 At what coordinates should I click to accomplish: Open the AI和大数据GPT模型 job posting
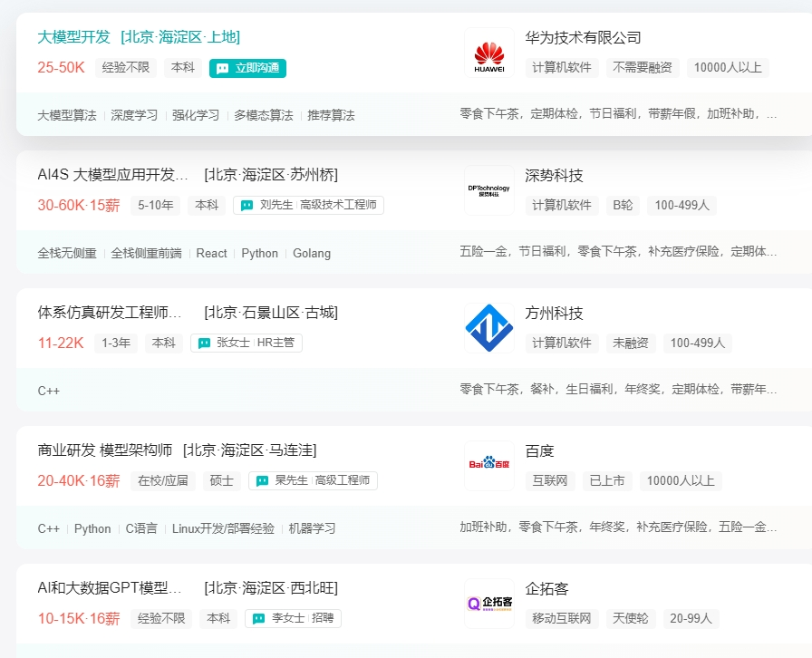pos(110,588)
